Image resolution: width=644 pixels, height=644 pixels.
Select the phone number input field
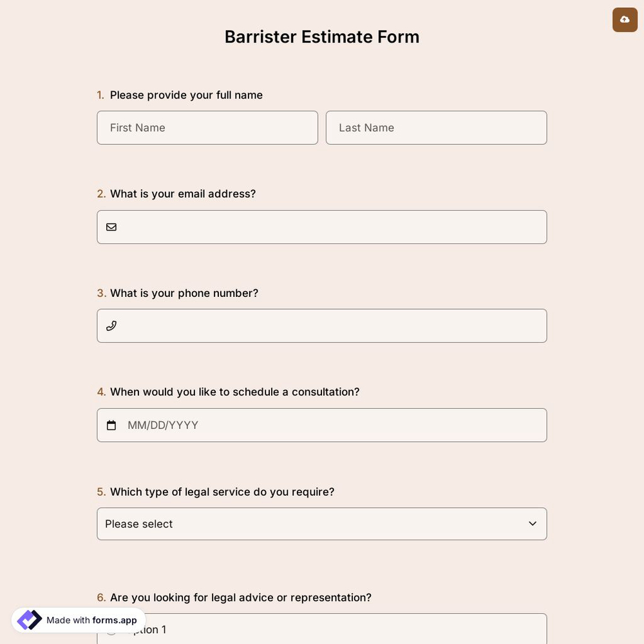[322, 326]
